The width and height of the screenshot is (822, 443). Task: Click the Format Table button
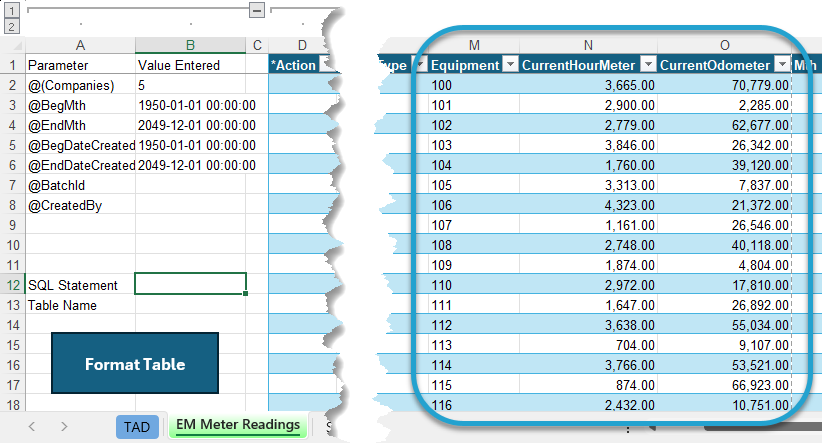pos(135,363)
